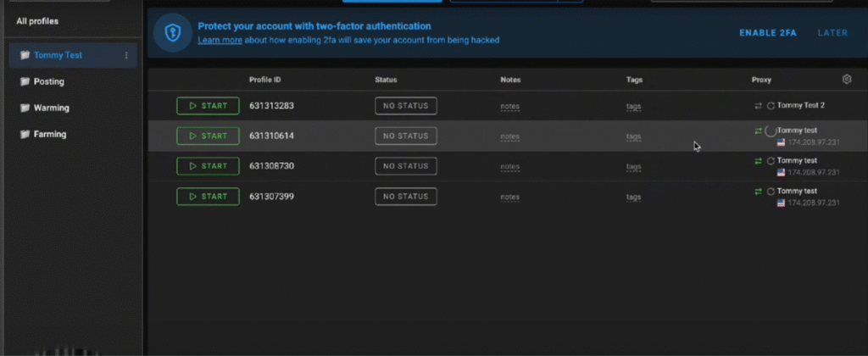Switch to the Farming folder
The height and width of the screenshot is (356, 868).
tap(49, 135)
